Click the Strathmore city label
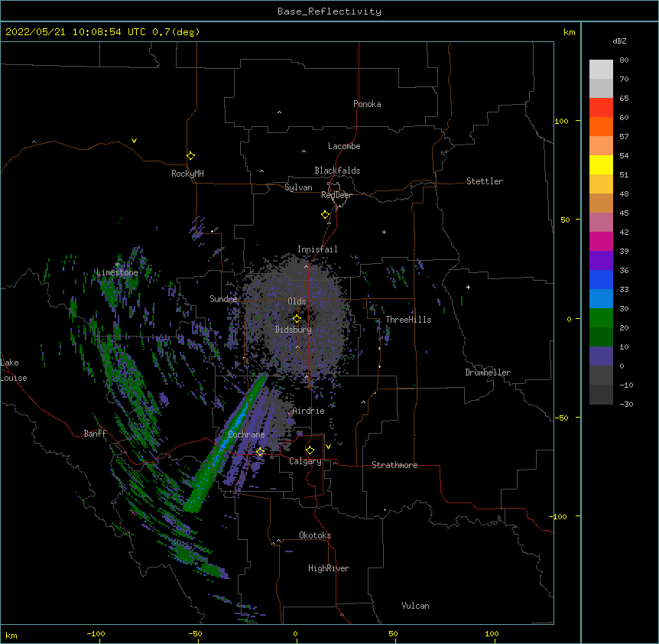The height and width of the screenshot is (644, 659). pyautogui.click(x=394, y=465)
